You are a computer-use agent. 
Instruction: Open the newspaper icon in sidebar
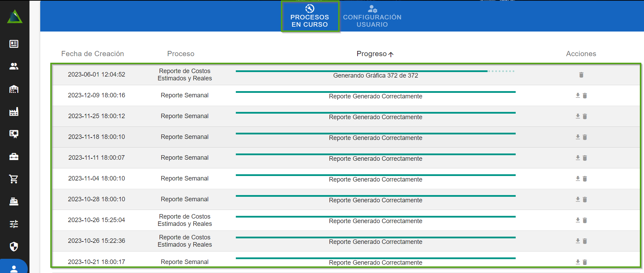(14, 44)
